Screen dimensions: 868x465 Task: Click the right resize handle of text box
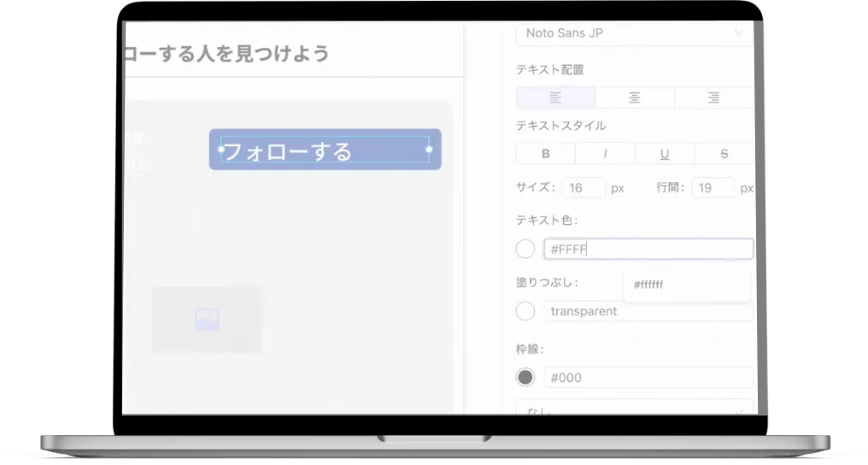coord(429,150)
